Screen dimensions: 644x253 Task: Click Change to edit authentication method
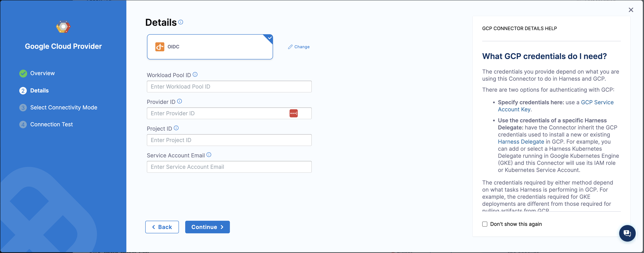[299, 47]
